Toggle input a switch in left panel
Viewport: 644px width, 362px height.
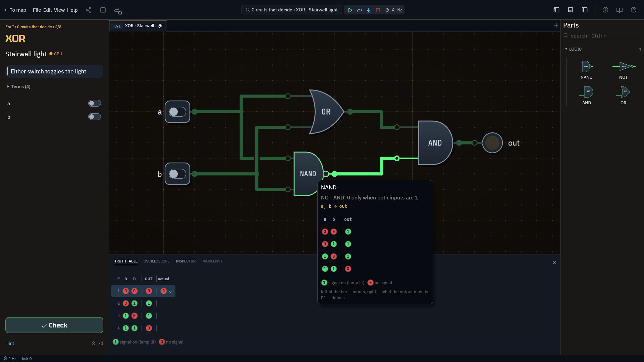pyautogui.click(x=95, y=103)
